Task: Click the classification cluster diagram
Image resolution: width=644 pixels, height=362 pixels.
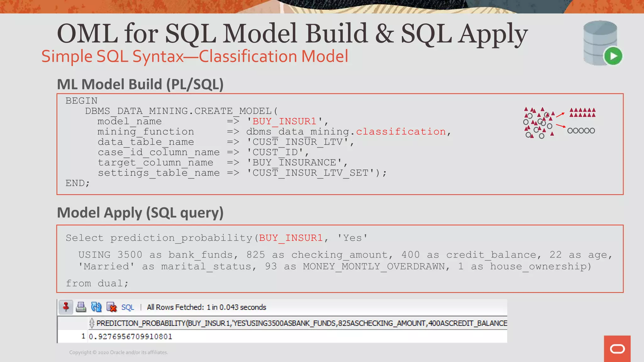Action: click(x=559, y=123)
